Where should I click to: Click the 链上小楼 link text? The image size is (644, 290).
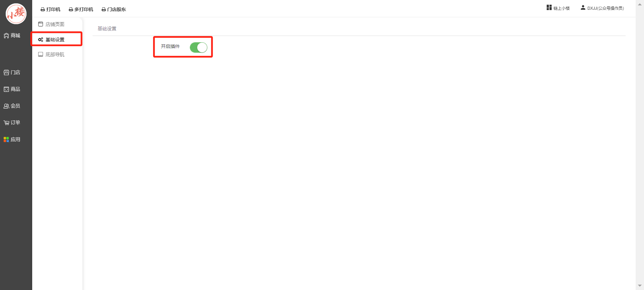click(x=561, y=8)
